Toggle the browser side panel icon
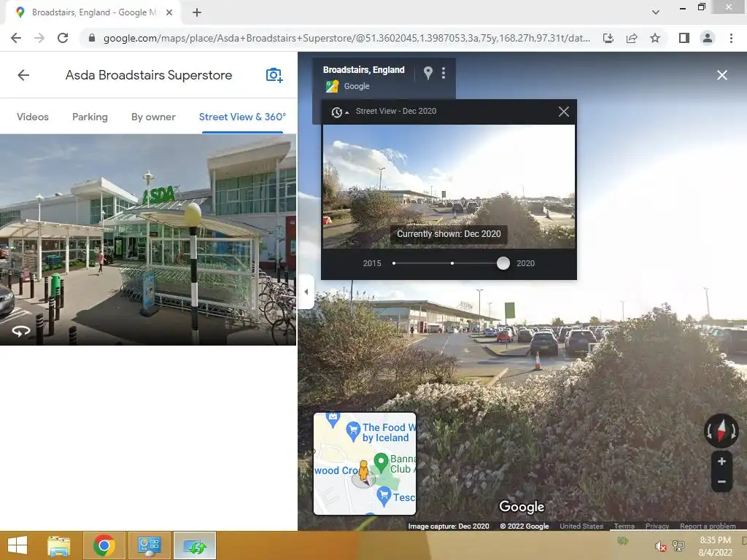747x560 pixels. 684,38
